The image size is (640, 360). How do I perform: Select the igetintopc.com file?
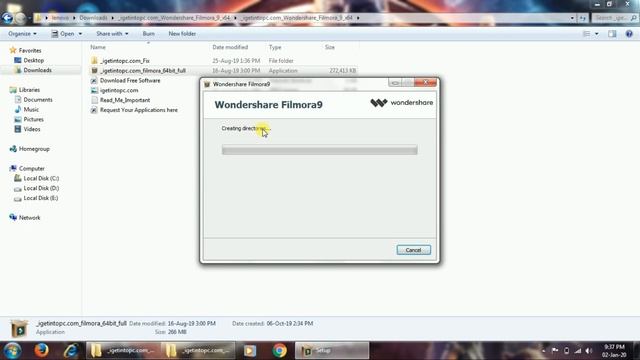(x=119, y=90)
